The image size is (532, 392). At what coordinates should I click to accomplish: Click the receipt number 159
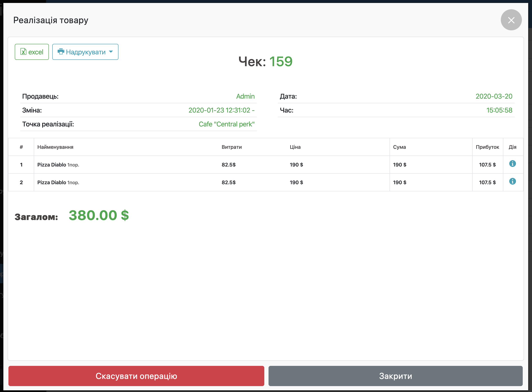[x=281, y=62]
